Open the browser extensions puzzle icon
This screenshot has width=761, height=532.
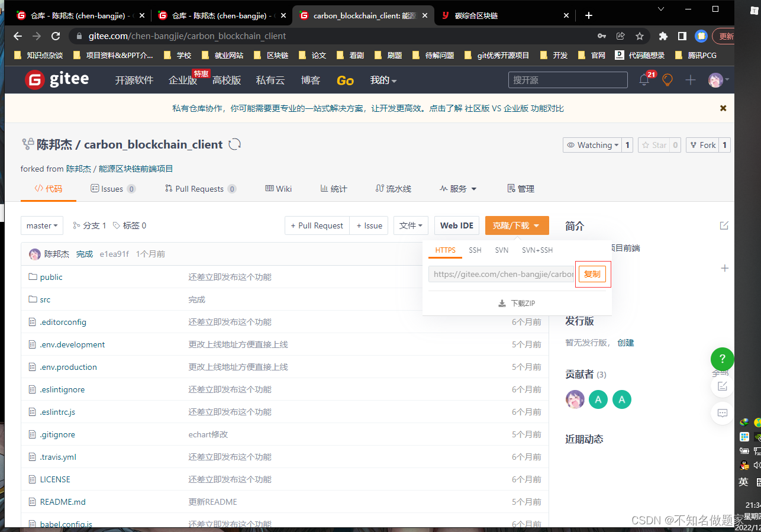pos(663,36)
